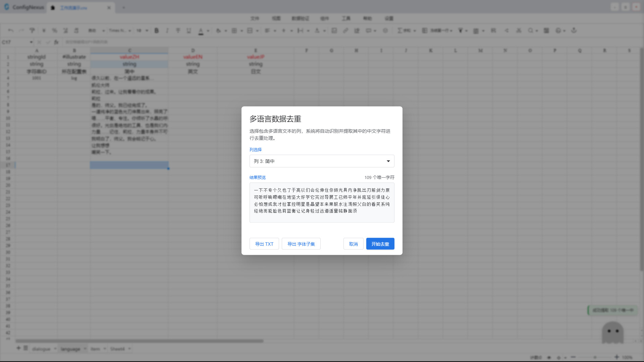The width and height of the screenshot is (644, 362).
Task: Apply Italic formatting
Action: (x=167, y=30)
